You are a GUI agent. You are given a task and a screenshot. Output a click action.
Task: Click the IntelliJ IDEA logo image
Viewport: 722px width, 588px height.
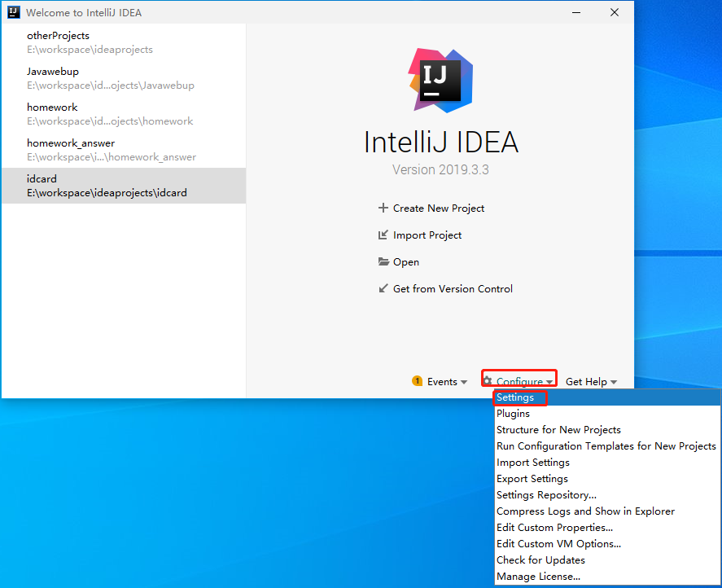pyautogui.click(x=440, y=81)
